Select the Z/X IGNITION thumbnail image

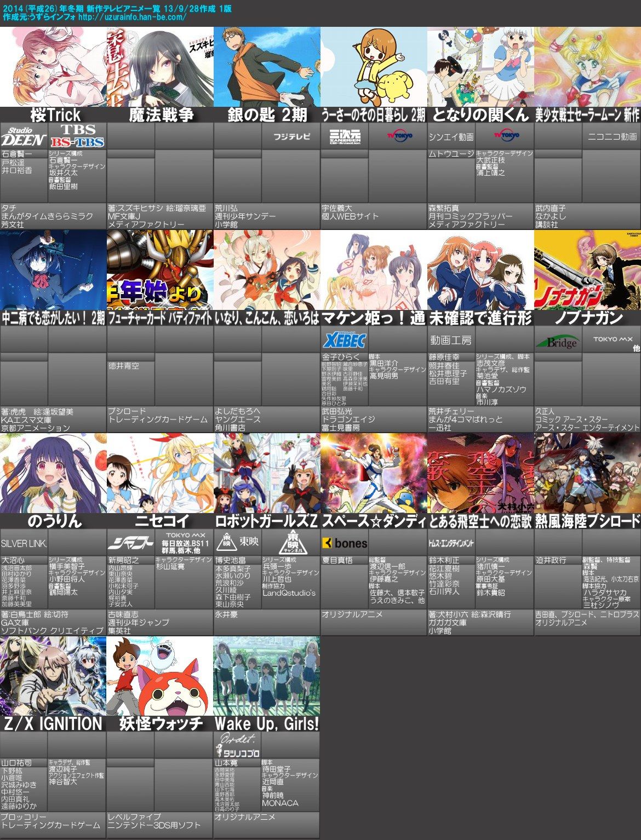53,676
